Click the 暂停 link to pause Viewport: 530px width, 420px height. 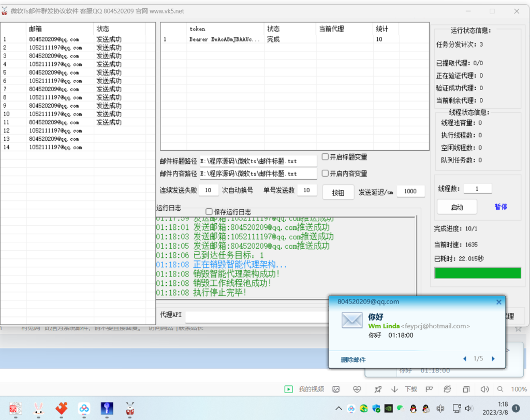point(500,207)
